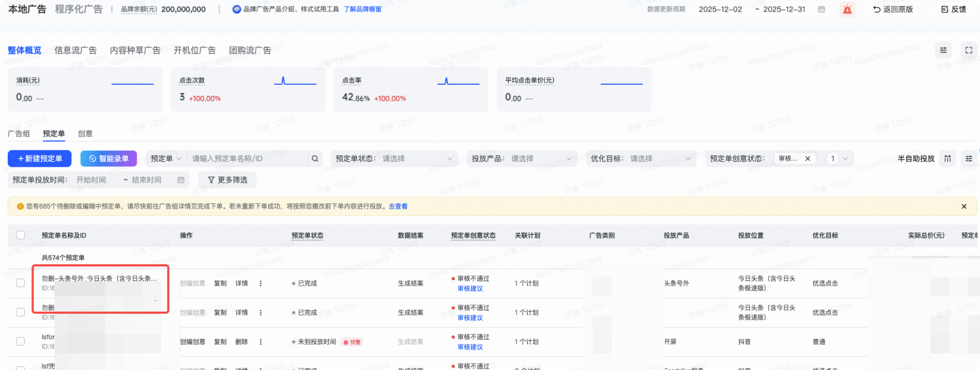Viewport: 980px width, 370px height.
Task: Open more actions menu for 未到投放时间 row
Action: (261, 342)
